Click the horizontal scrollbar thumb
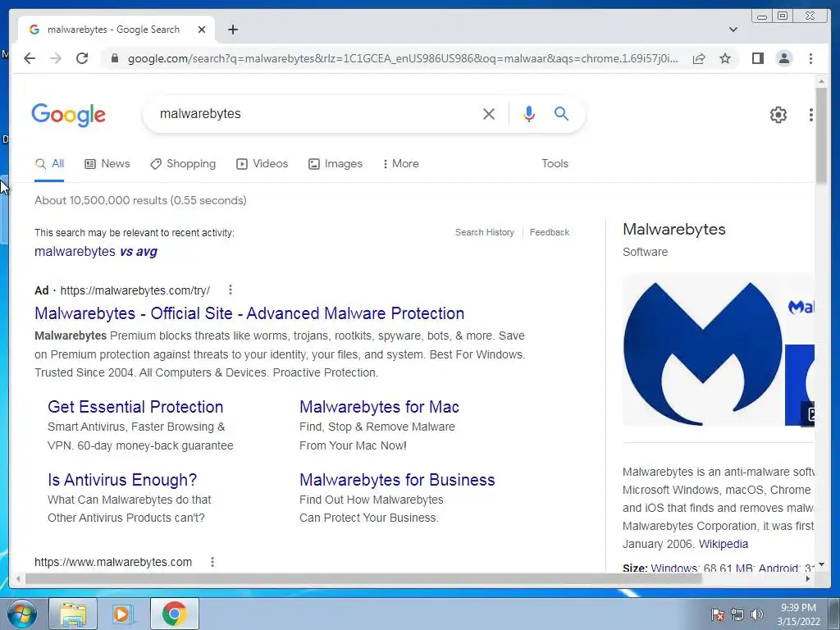Viewport: 840px width, 630px height. point(363,578)
